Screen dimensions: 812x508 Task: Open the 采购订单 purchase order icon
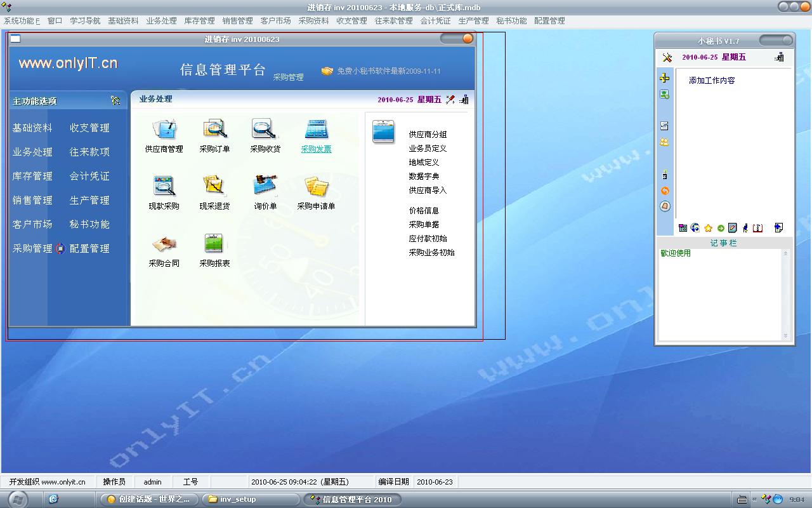[214, 130]
